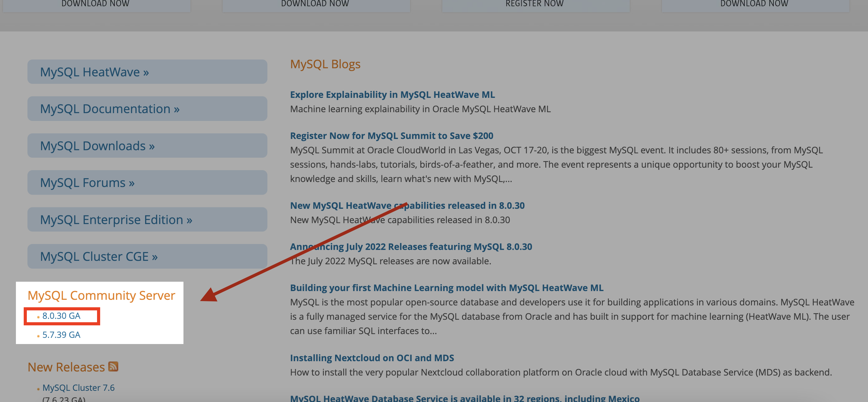Go to MySQL Downloads
Viewport: 868px width, 402px height.
tap(147, 146)
